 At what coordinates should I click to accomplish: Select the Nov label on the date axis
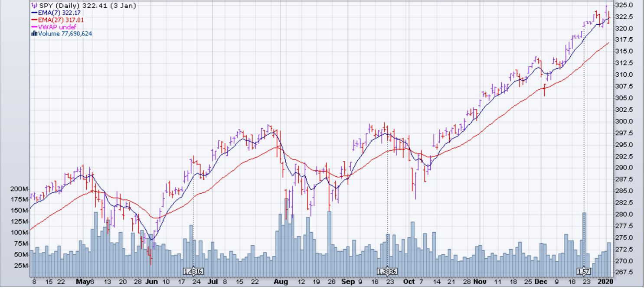tap(481, 282)
